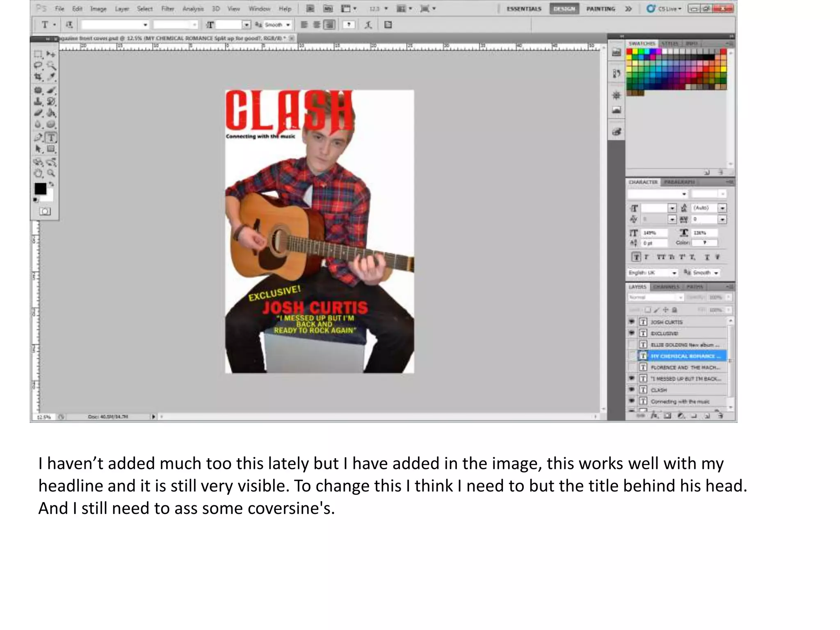840x630 pixels.
Task: Switch to the Painting workspace
Action: (601, 9)
